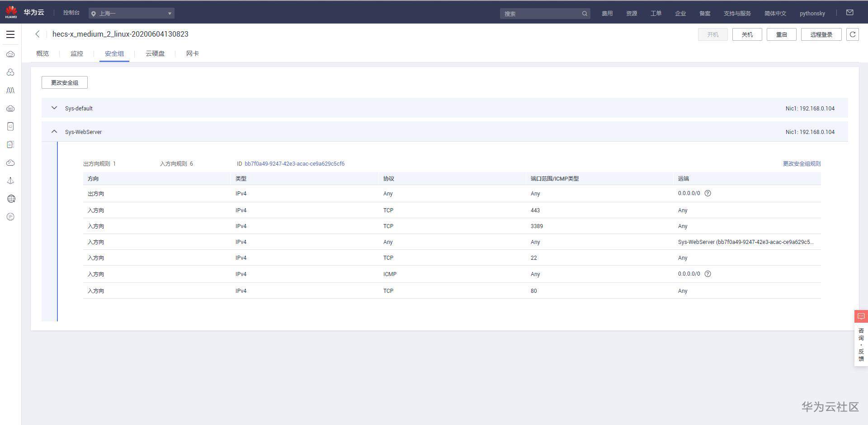Viewport: 868px width, 425px height.
Task: Click the Huawei logo icon
Action: tap(11, 12)
